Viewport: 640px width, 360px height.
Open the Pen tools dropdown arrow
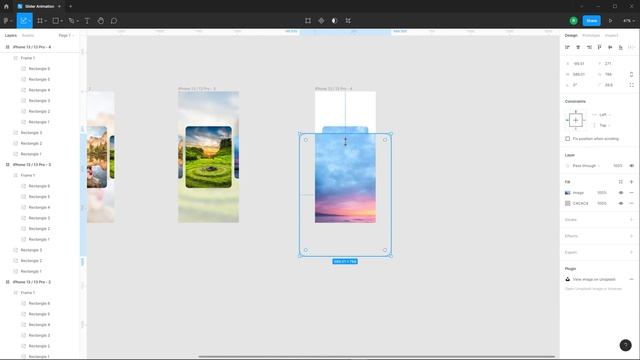pyautogui.click(x=78, y=21)
